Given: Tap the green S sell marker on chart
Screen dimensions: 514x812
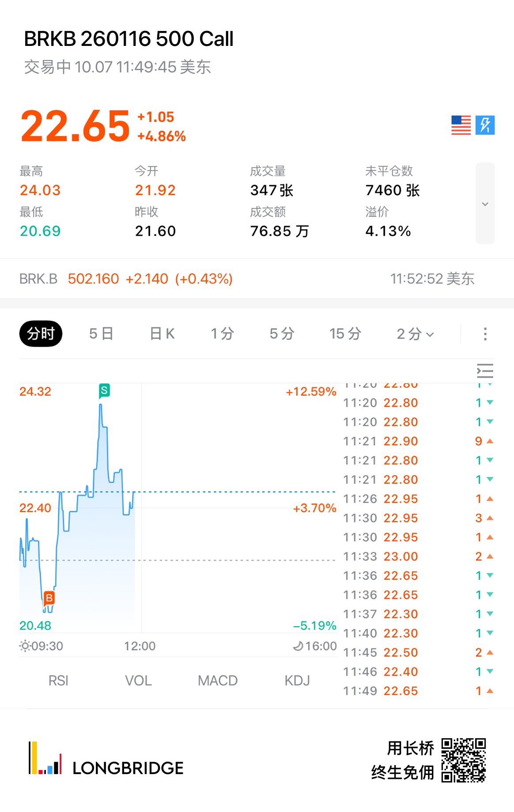Looking at the screenshot, I should point(104,390).
